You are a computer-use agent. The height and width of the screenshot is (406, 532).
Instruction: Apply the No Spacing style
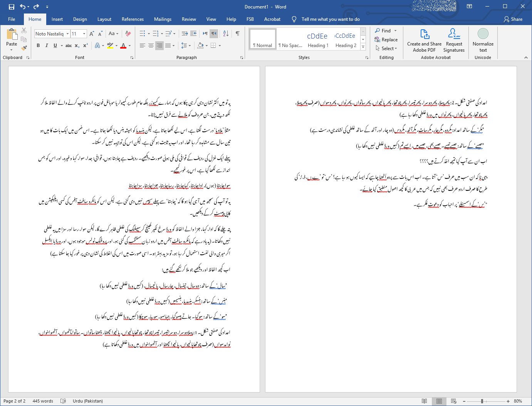pyautogui.click(x=290, y=40)
